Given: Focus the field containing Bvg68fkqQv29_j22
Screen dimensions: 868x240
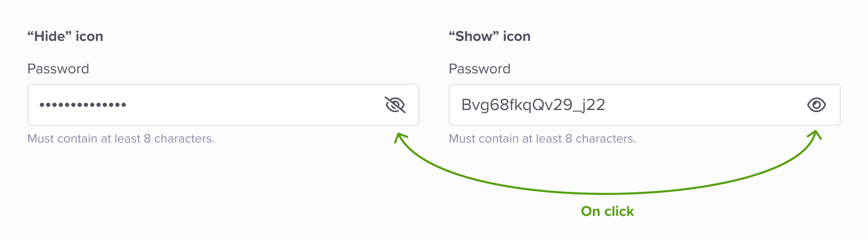Looking at the screenshot, I should (x=645, y=105).
